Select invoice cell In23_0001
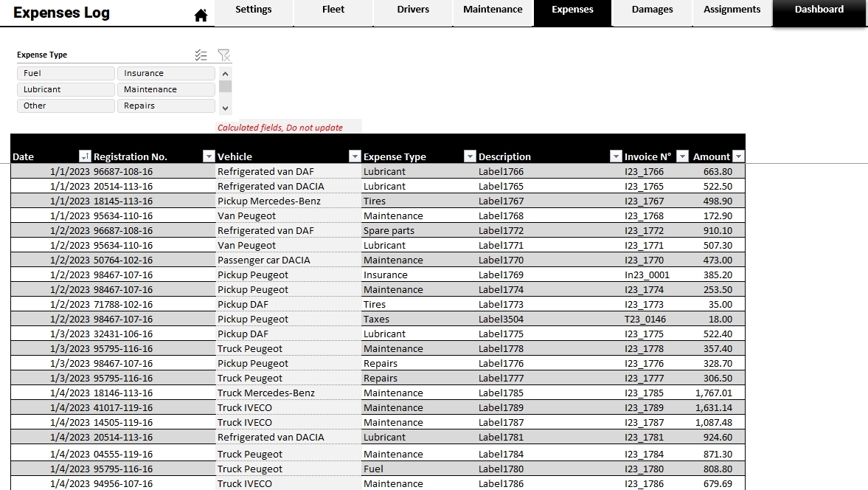This screenshot has width=868, height=490. pos(656,275)
